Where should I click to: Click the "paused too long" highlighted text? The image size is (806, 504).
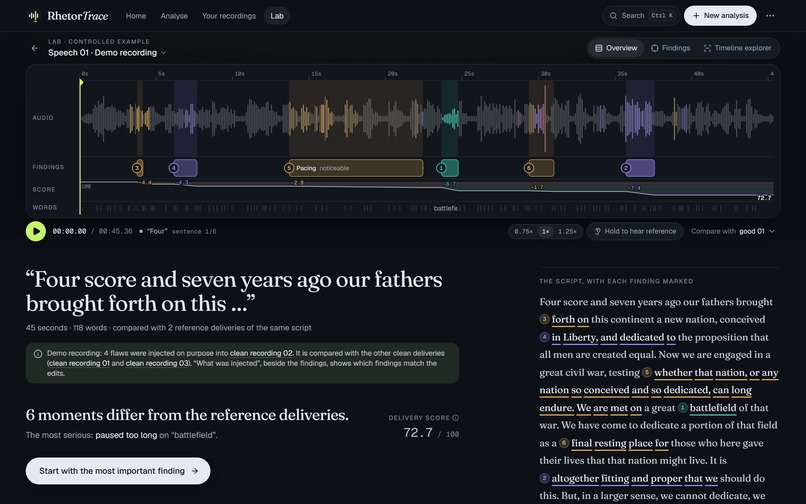tap(126, 435)
